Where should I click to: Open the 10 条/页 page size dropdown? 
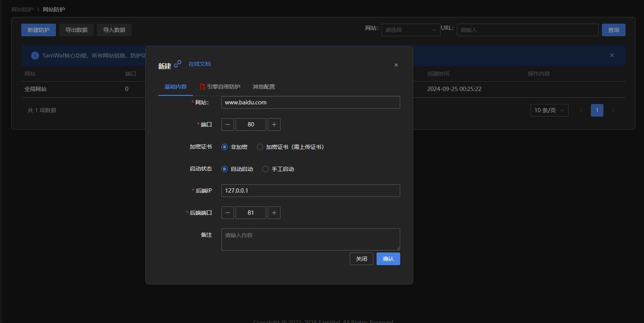tap(549, 110)
